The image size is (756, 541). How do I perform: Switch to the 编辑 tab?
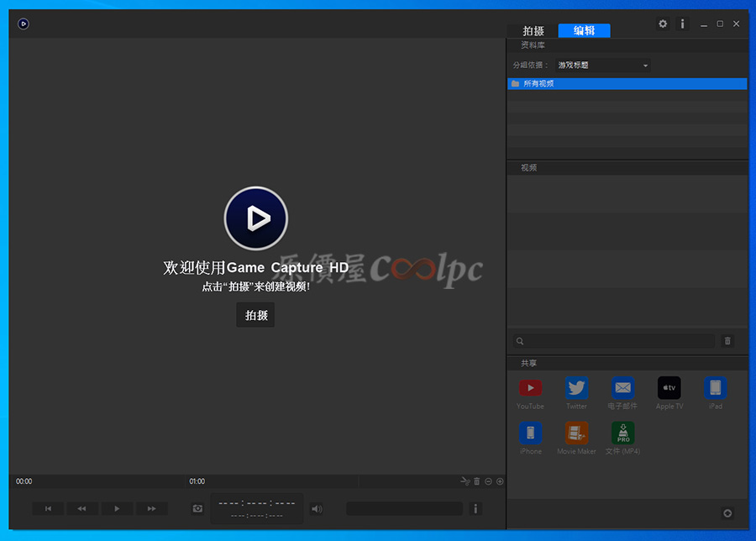point(585,31)
